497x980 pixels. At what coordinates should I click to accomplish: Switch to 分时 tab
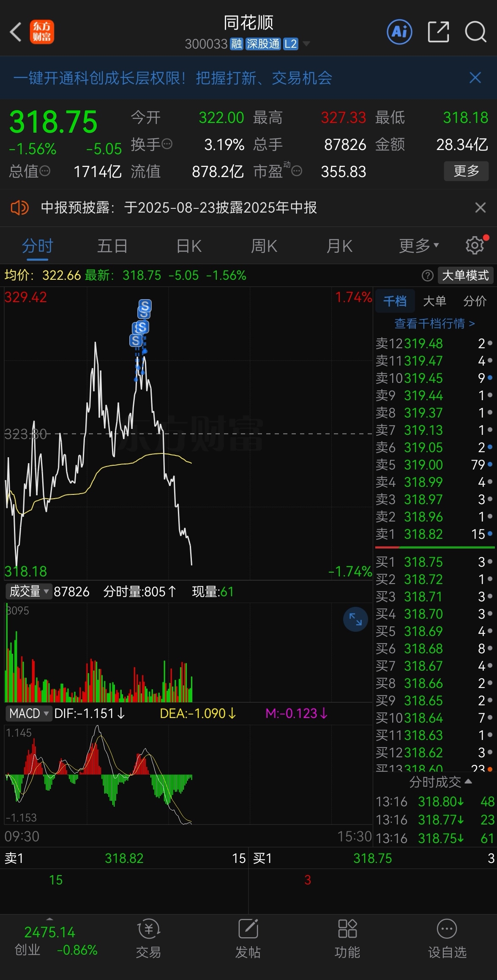point(38,246)
